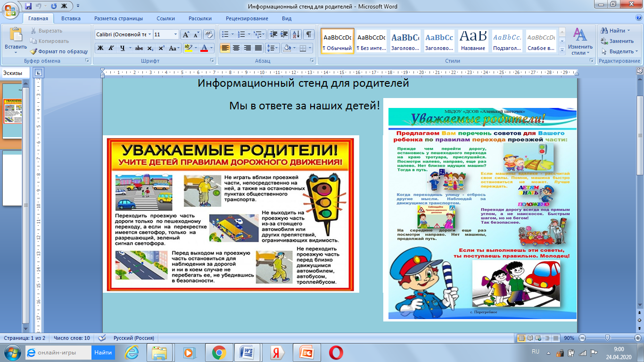The height and width of the screenshot is (362, 644).
Task: Align text right
Action: coord(247,48)
